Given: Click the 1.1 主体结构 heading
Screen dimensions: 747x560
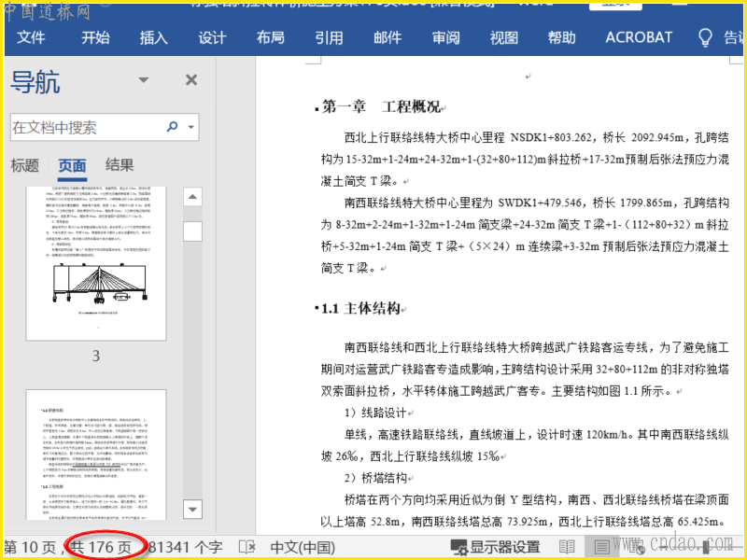Looking at the screenshot, I should coord(360,309).
